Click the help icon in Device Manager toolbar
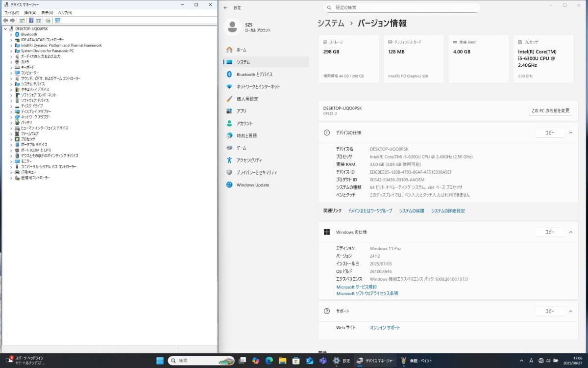Viewport: 588px width, 368px height. point(31,21)
